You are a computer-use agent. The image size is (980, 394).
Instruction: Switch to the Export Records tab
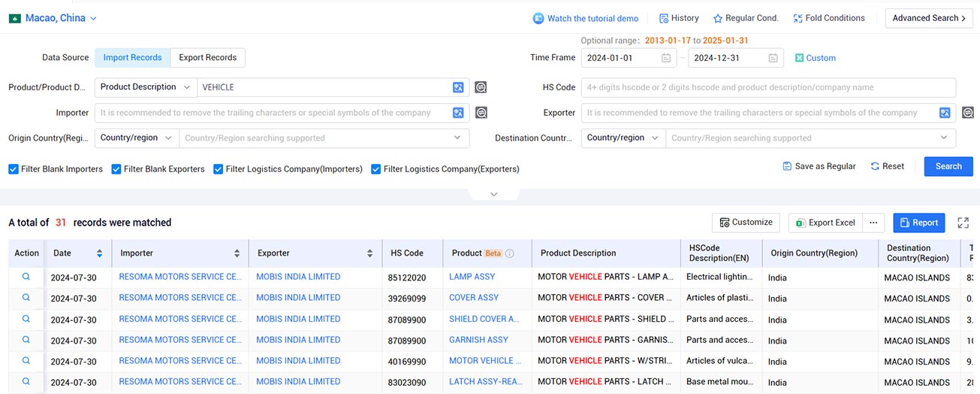pyautogui.click(x=208, y=57)
